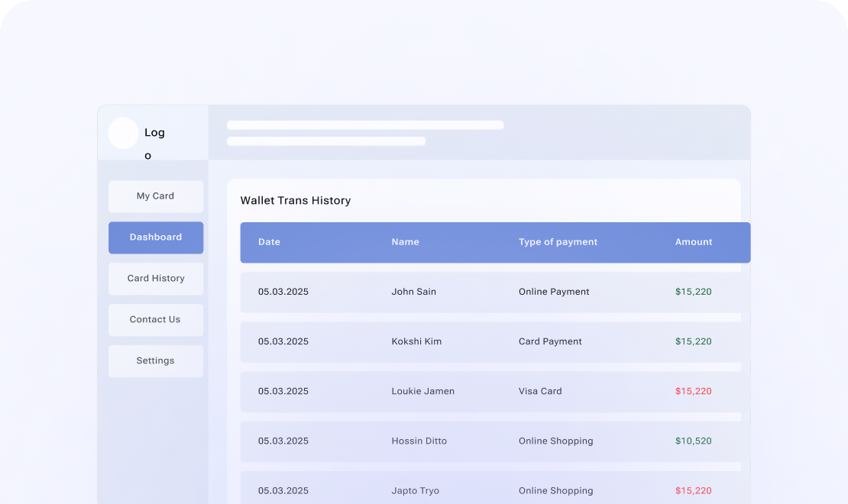Click the Japto Tryo transaction name
Image resolution: width=848 pixels, height=504 pixels.
[415, 491]
